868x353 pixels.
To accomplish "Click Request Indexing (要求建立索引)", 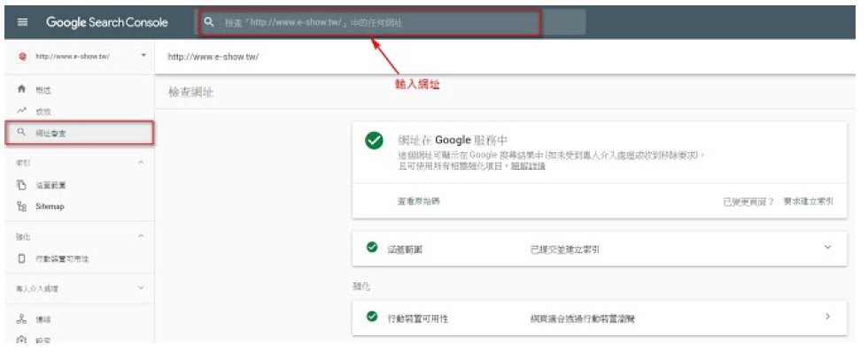I will pyautogui.click(x=808, y=202).
